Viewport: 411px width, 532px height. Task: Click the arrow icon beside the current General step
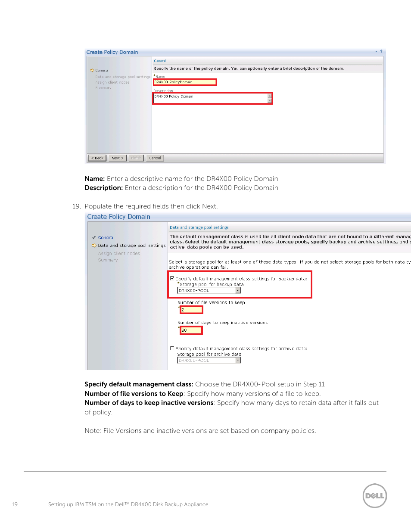[92, 71]
